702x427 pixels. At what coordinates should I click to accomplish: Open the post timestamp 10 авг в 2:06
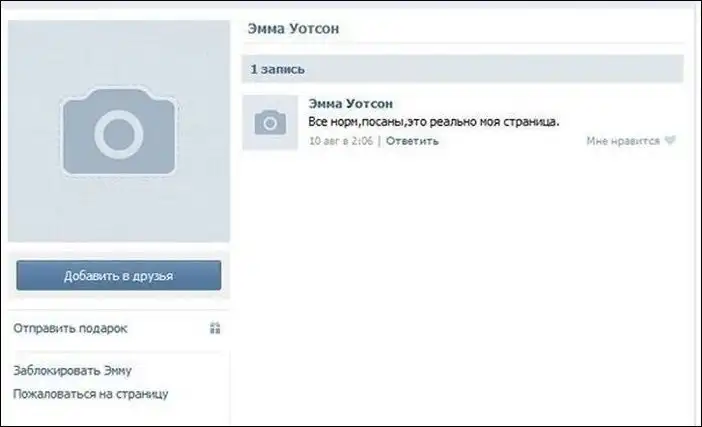(342, 141)
